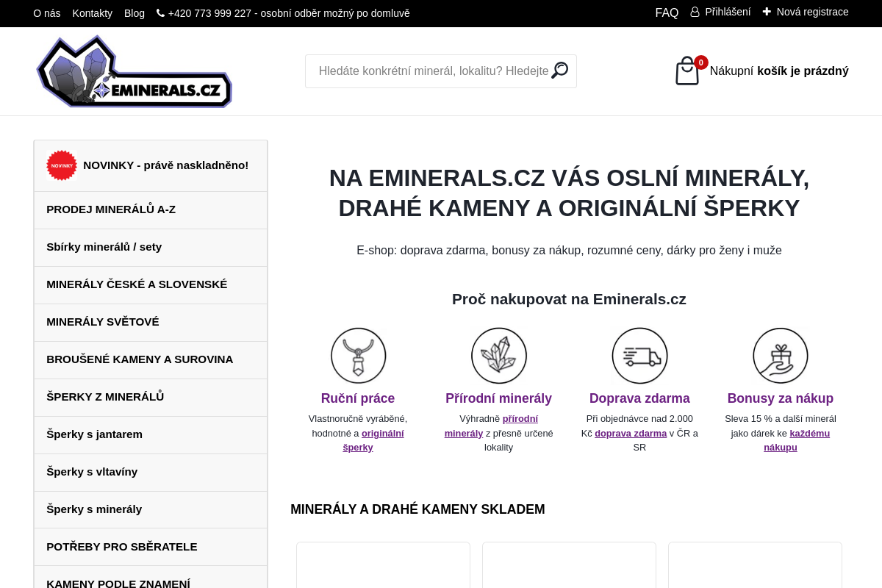Click the gift-in-hand bonus icon
Viewport: 882px width, 588px height.
coord(781,356)
